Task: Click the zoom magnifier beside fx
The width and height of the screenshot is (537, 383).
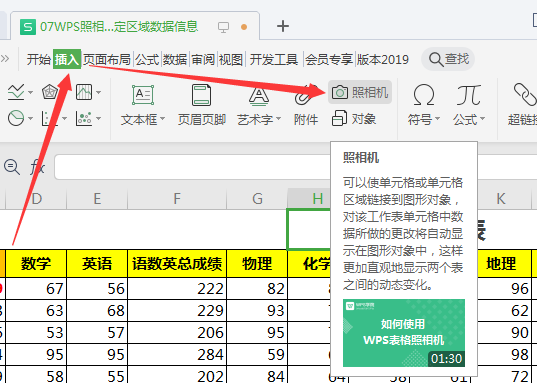Action: click(12, 167)
